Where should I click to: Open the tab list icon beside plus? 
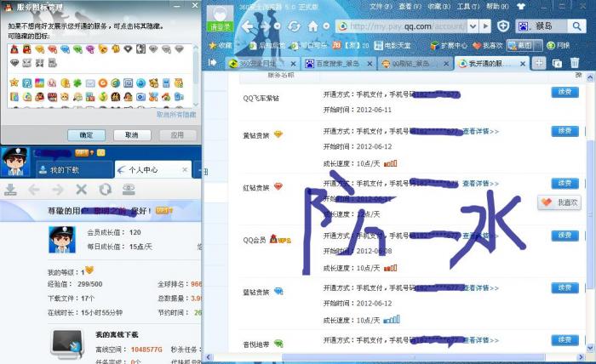(x=557, y=63)
